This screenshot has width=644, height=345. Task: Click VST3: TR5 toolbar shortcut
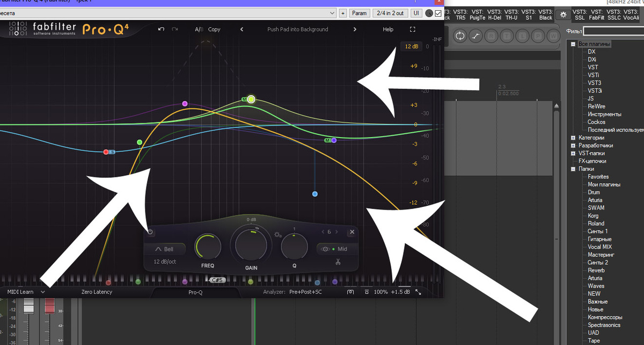[460, 15]
